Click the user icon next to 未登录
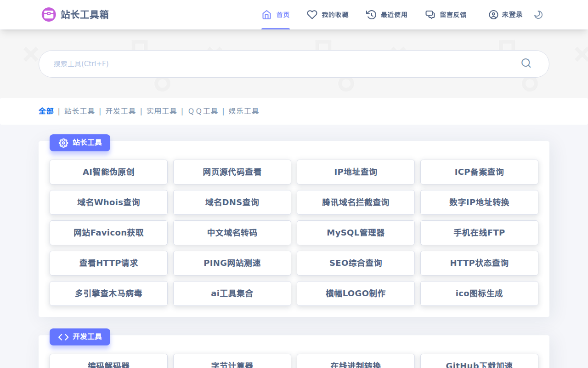This screenshot has width=588, height=368. pyautogui.click(x=493, y=14)
